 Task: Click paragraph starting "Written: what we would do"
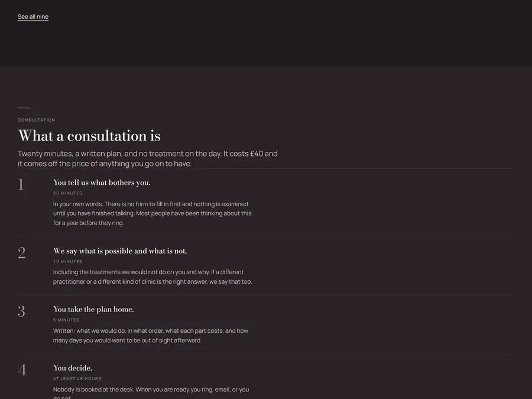pos(151,336)
